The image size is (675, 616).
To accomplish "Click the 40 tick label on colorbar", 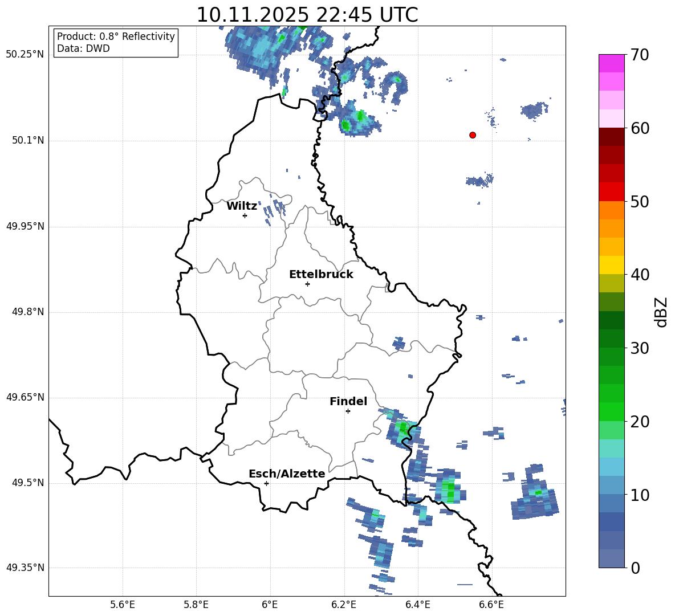I will (640, 275).
